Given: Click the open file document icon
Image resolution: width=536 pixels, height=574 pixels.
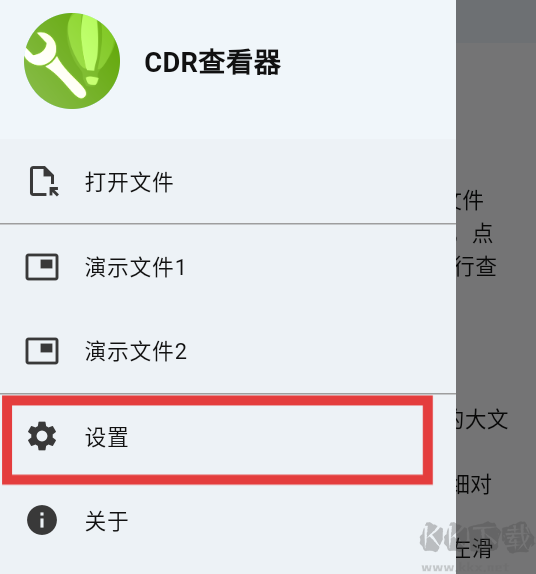Looking at the screenshot, I should (x=44, y=182).
